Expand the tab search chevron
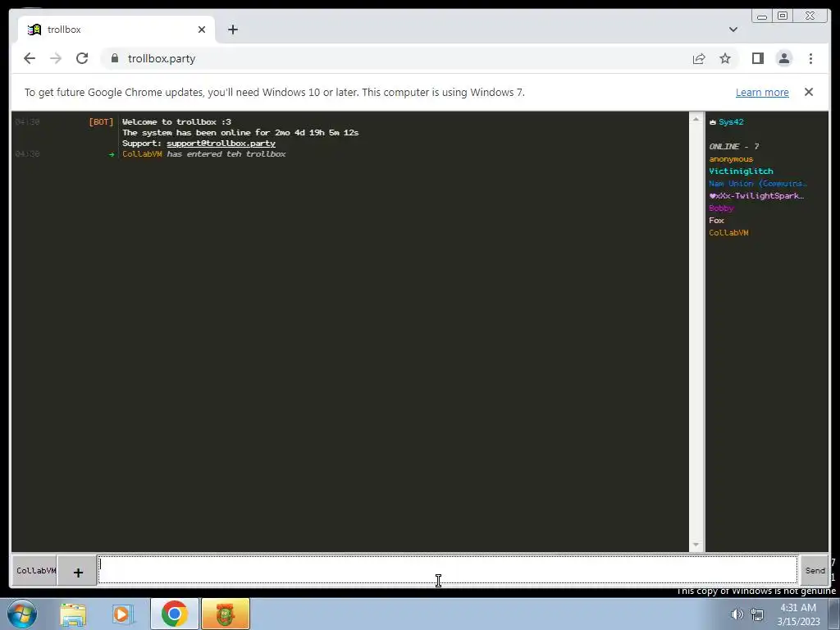 tap(733, 30)
